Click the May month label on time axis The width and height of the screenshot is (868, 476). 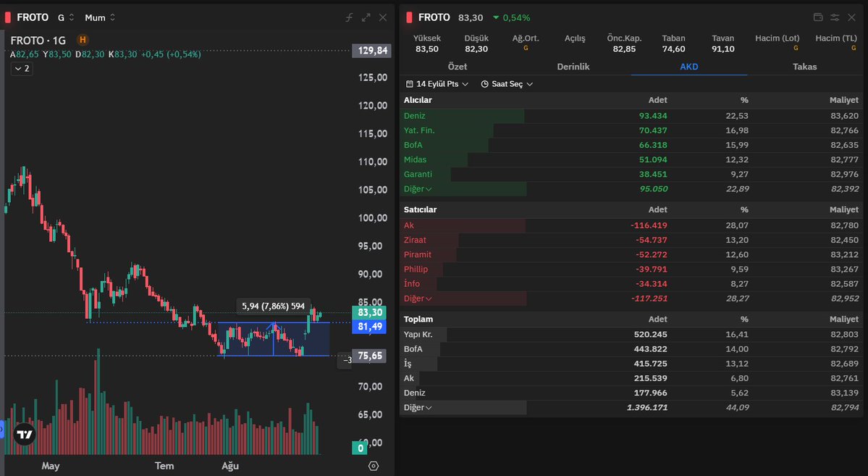[x=51, y=466]
